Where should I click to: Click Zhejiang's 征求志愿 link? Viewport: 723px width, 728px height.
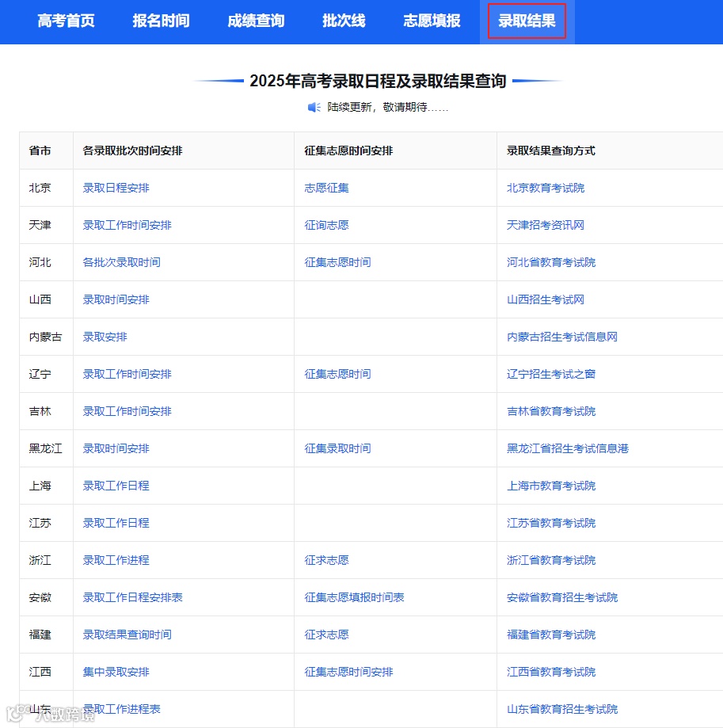pos(327,560)
